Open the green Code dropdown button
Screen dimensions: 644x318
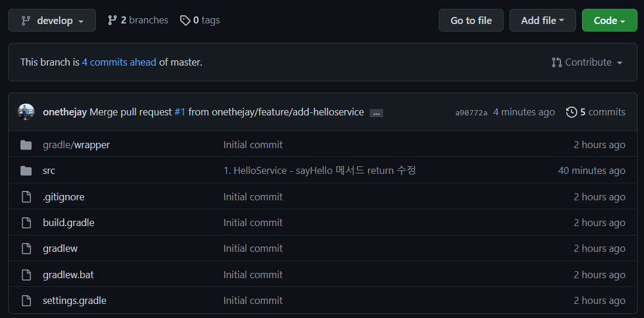pos(609,20)
